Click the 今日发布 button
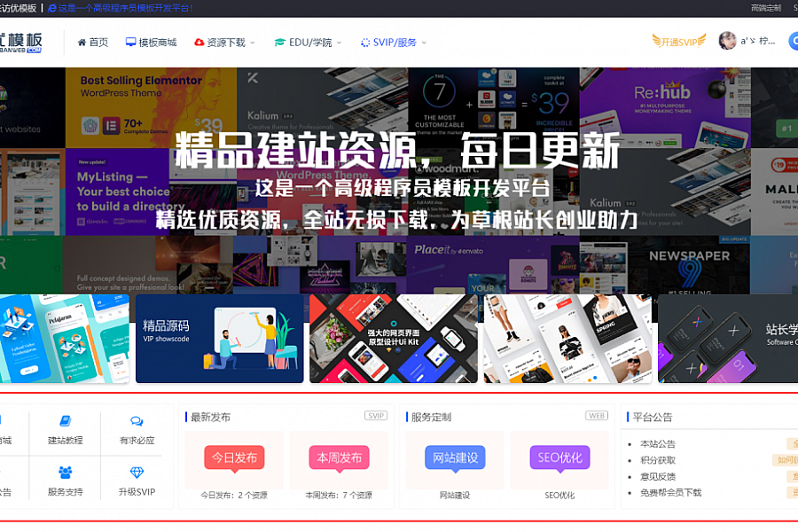Image resolution: width=798 pixels, height=532 pixels. pos(235,458)
